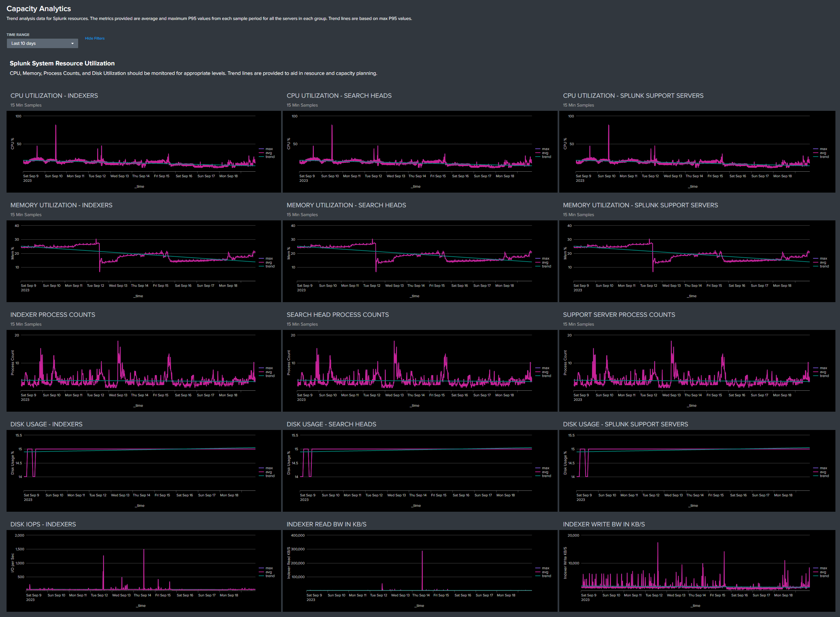Select trend legend in Indexer Read BW chart

tap(543, 576)
